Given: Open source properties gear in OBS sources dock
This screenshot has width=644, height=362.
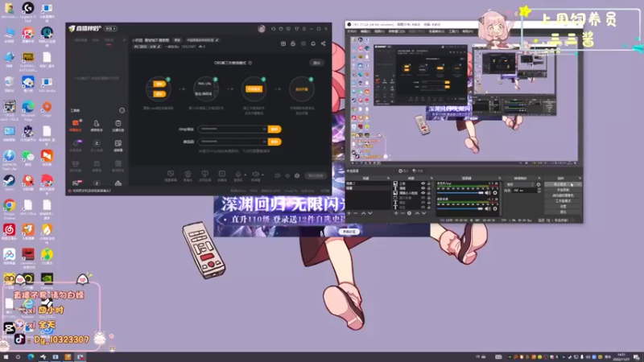Looking at the screenshot, I should [x=409, y=213].
